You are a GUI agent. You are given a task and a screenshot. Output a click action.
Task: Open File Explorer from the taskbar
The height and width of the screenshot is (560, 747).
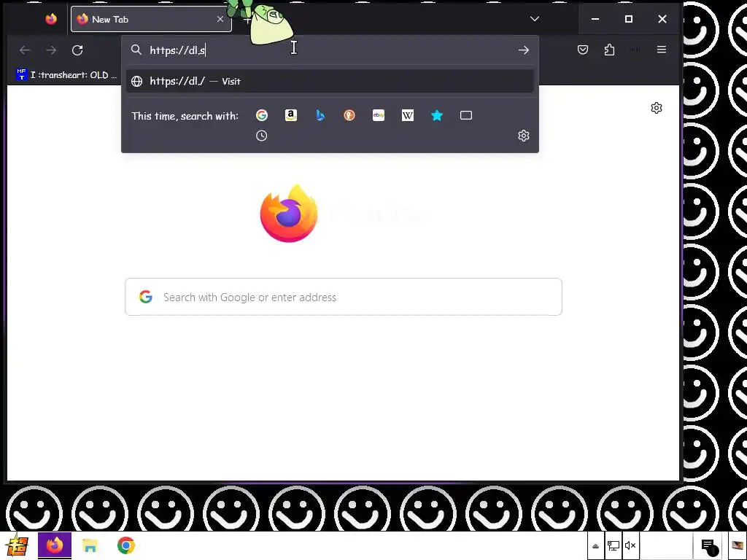(90, 545)
